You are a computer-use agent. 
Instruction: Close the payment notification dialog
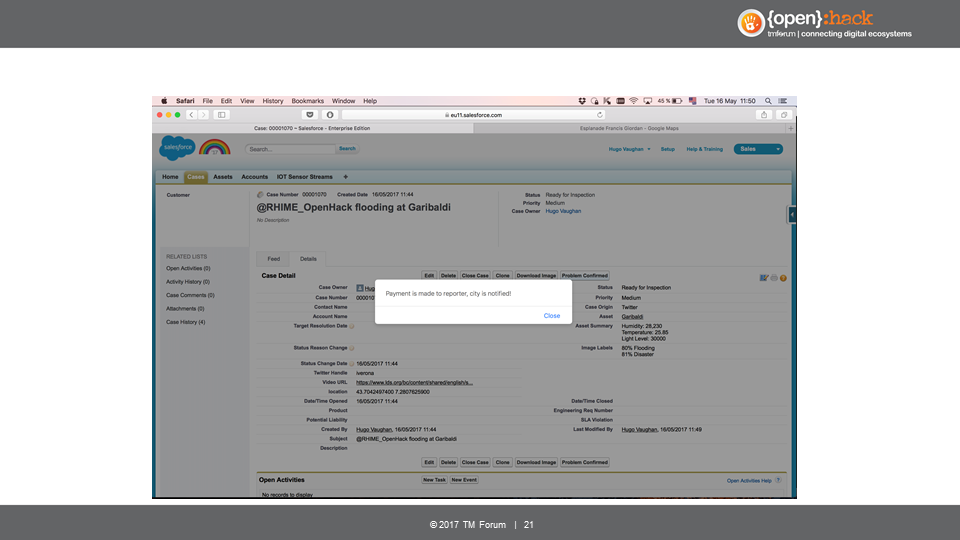click(x=552, y=316)
